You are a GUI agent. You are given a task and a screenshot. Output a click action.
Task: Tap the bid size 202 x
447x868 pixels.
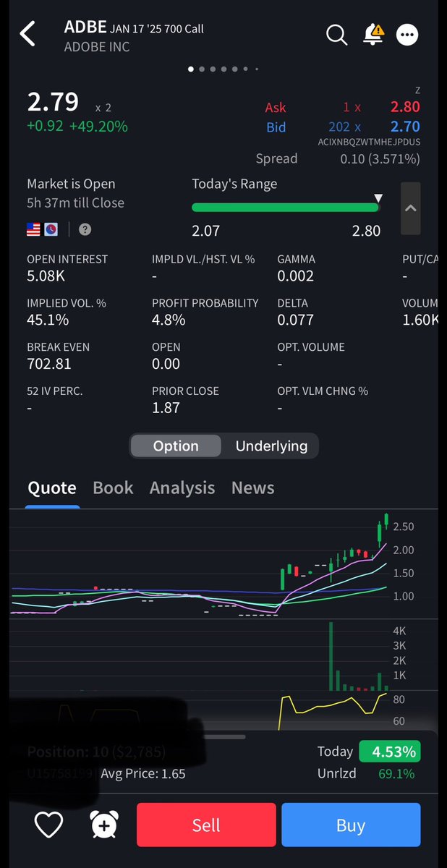tap(344, 127)
